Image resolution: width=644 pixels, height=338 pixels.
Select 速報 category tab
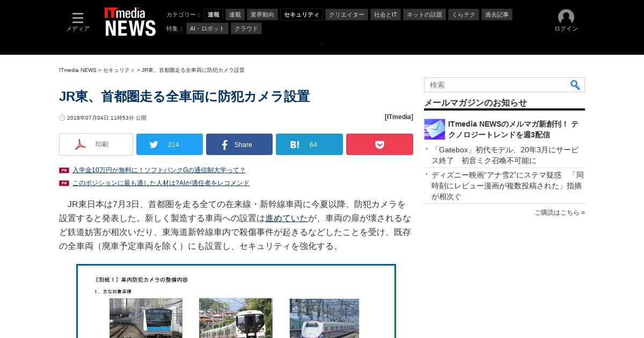click(x=214, y=14)
